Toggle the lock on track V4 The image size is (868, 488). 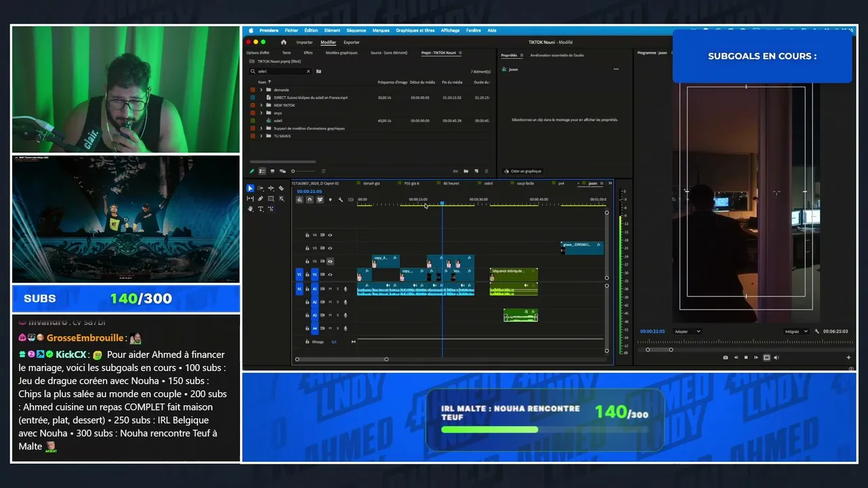(307, 235)
